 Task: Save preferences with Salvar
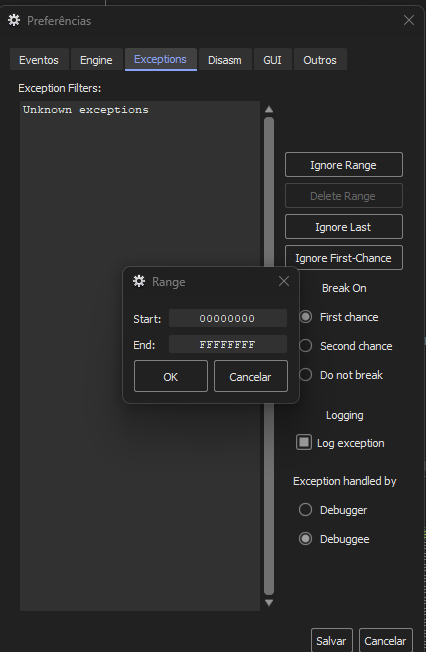click(x=332, y=641)
